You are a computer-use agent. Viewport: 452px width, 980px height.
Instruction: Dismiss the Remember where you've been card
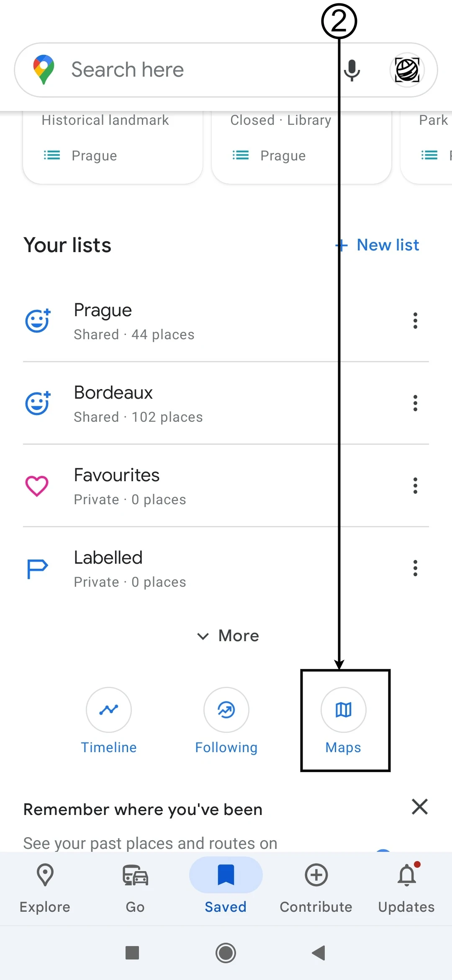click(420, 807)
